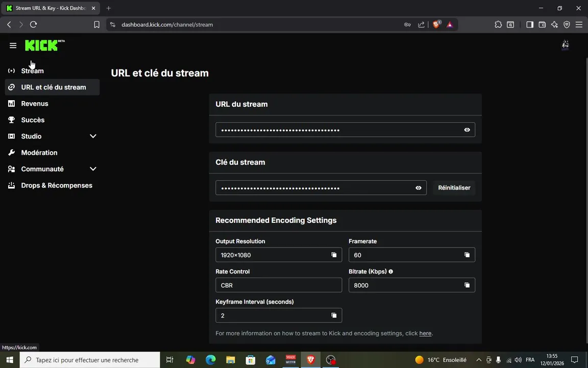The height and width of the screenshot is (368, 588).
Task: Open a new browser tab
Action: click(108, 8)
